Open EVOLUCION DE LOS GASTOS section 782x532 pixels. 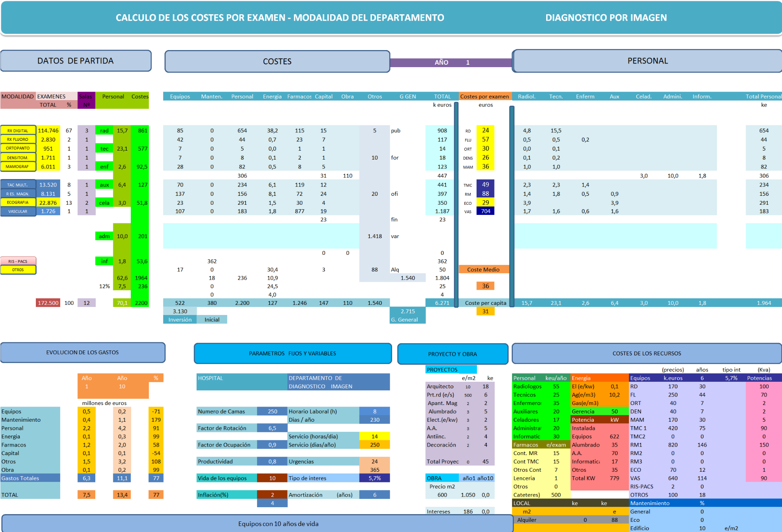tap(83, 352)
